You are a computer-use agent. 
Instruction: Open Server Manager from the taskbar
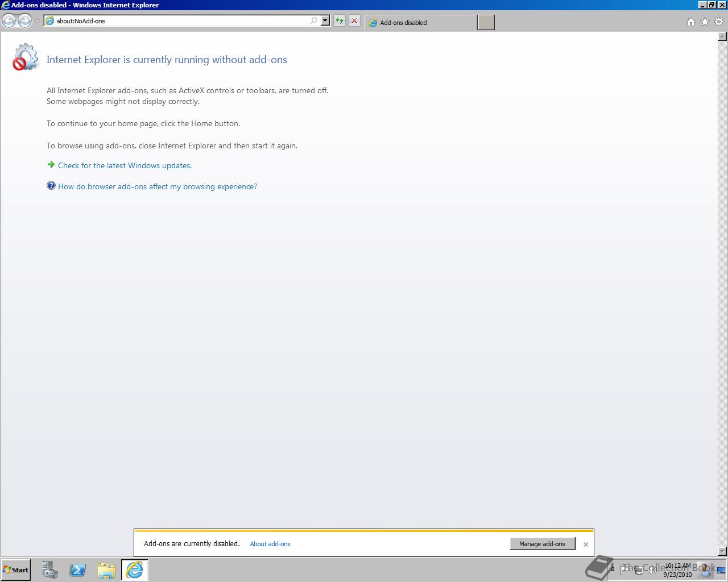pyautogui.click(x=50, y=570)
